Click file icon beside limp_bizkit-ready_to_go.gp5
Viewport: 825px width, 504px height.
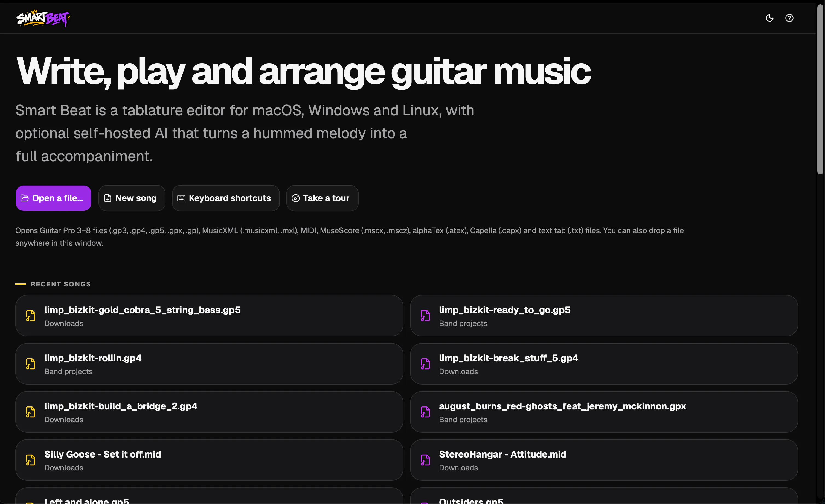coord(425,316)
